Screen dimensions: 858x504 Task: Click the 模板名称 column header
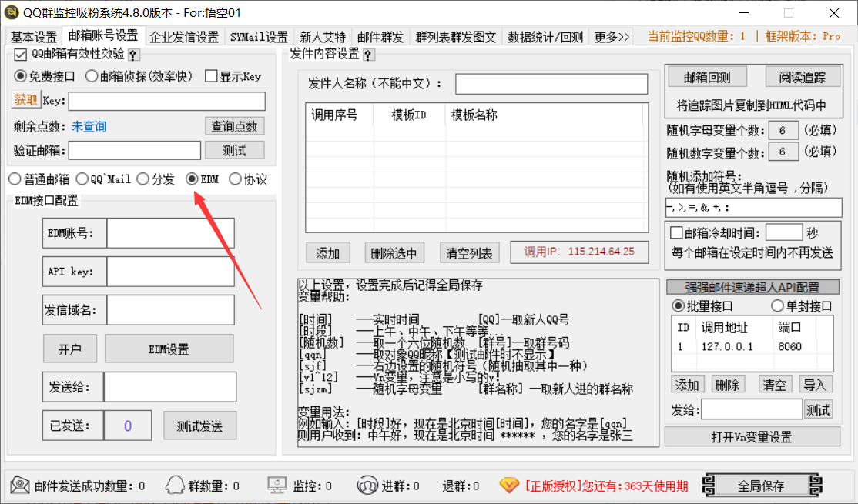(474, 115)
